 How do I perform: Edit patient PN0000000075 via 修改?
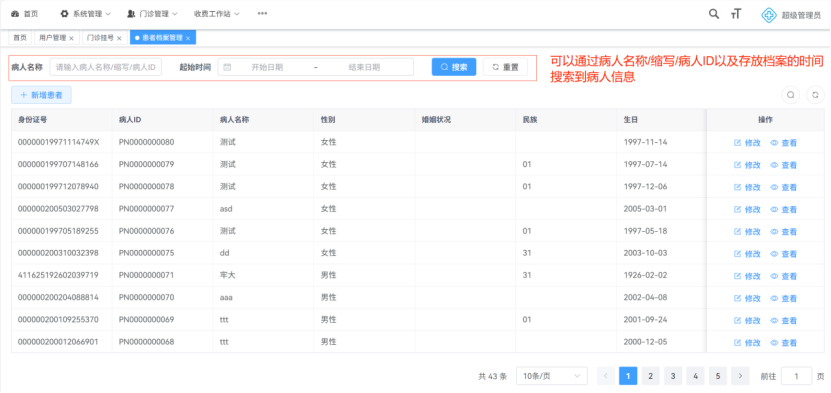tap(747, 254)
